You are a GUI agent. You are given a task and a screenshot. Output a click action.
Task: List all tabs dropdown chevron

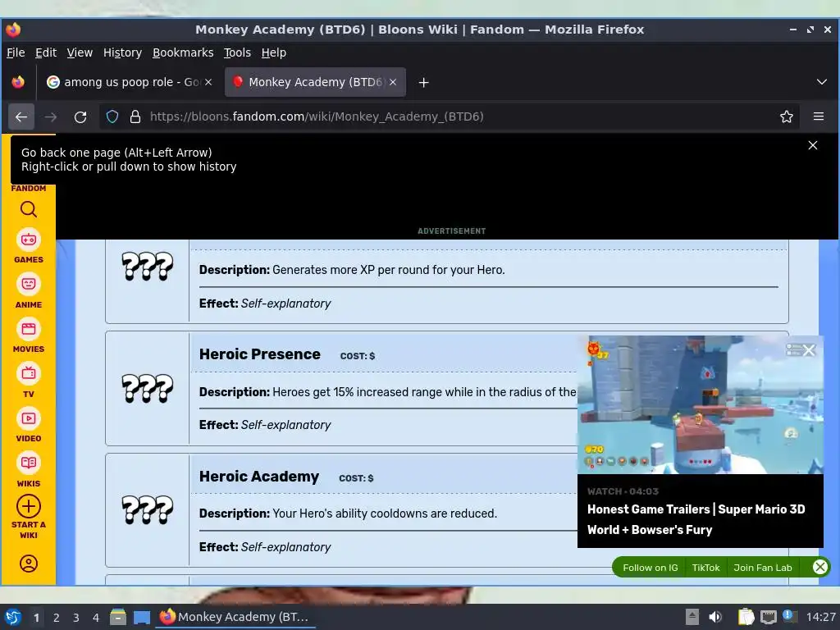[822, 82]
